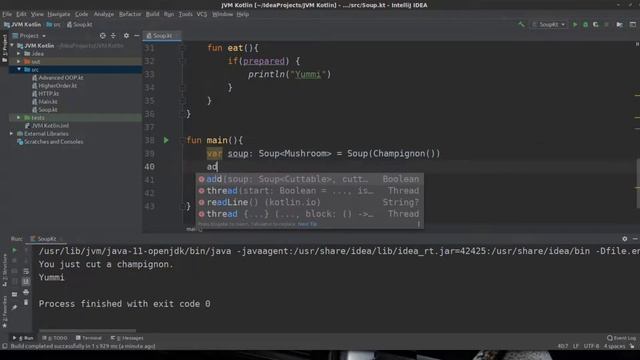Click the src breadcrumb in navigation bar
The height and width of the screenshot is (360, 640).
pyautogui.click(x=53, y=24)
